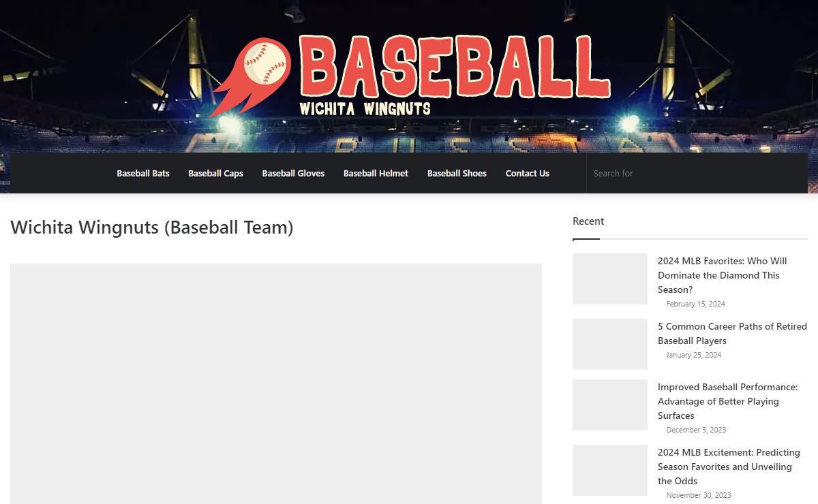
Task: Click the 'November 30, 2023' date
Action: click(699, 495)
